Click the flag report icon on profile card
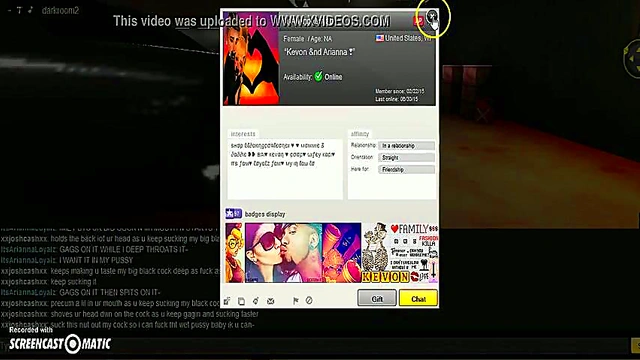The width and height of the screenshot is (640, 360). [296, 301]
